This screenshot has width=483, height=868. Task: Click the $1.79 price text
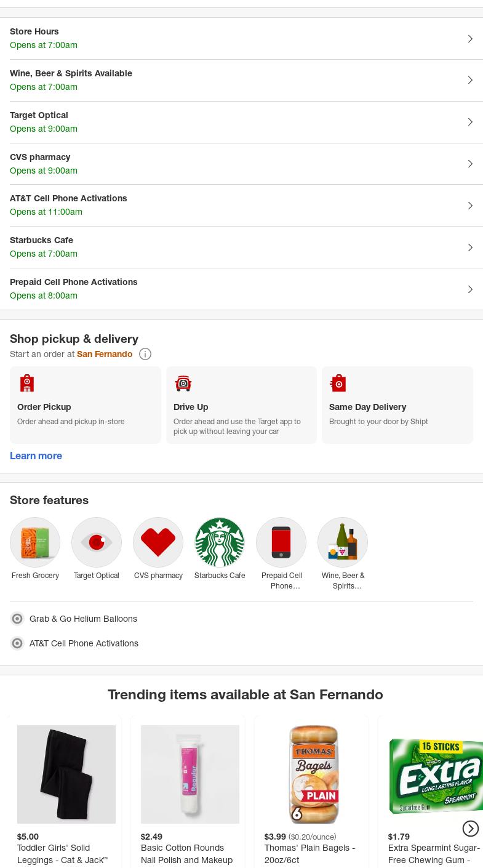(399, 837)
